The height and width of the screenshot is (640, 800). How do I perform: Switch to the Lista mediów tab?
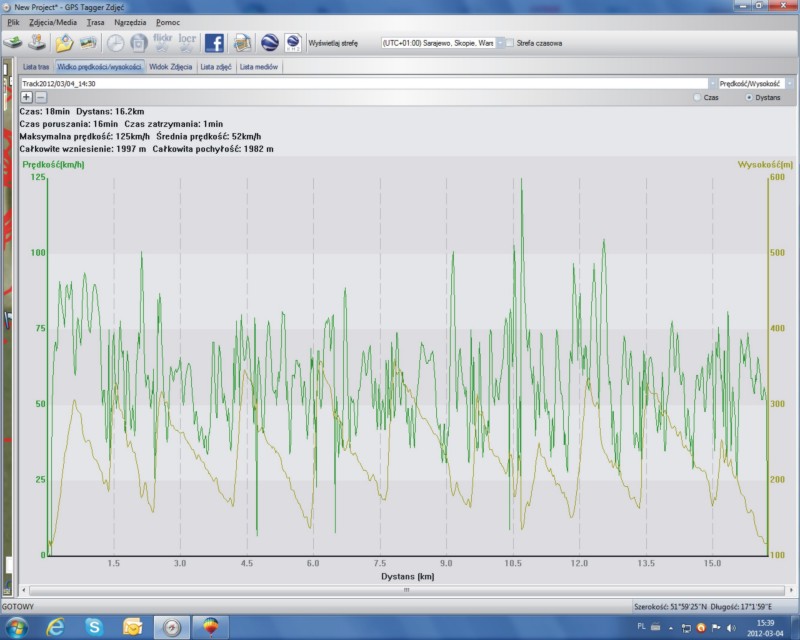(x=259, y=67)
